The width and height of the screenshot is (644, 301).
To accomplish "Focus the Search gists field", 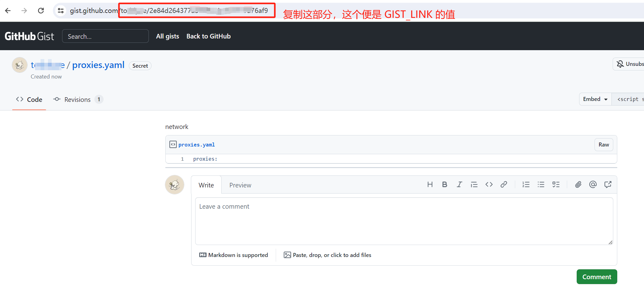I will [x=105, y=36].
